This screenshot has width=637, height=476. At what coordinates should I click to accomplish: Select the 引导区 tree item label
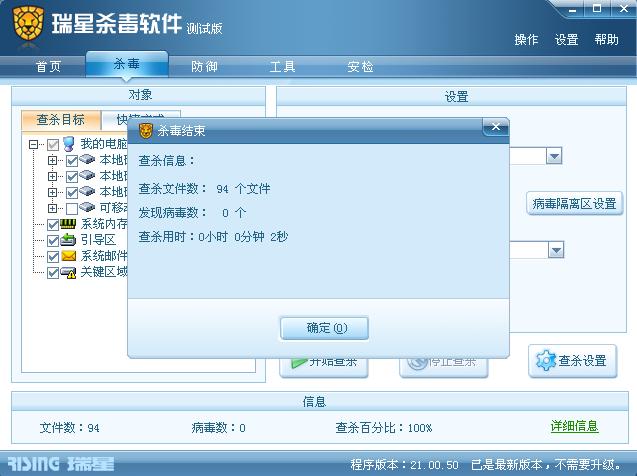pos(98,240)
